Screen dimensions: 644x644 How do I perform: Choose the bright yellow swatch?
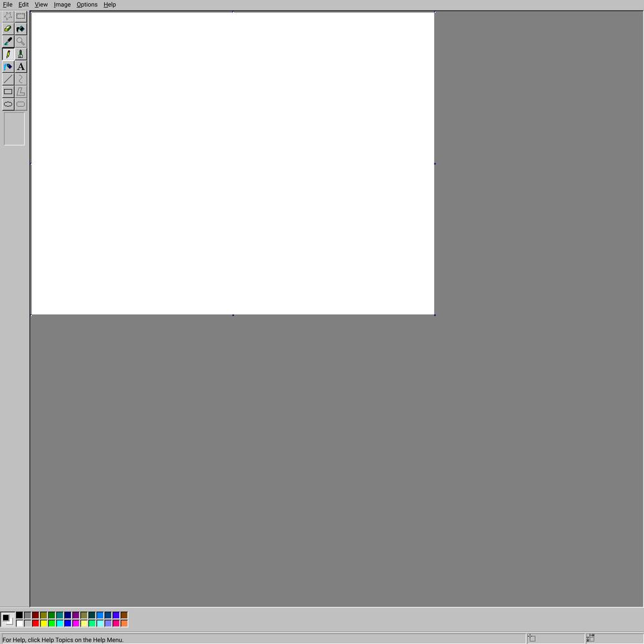(44, 623)
